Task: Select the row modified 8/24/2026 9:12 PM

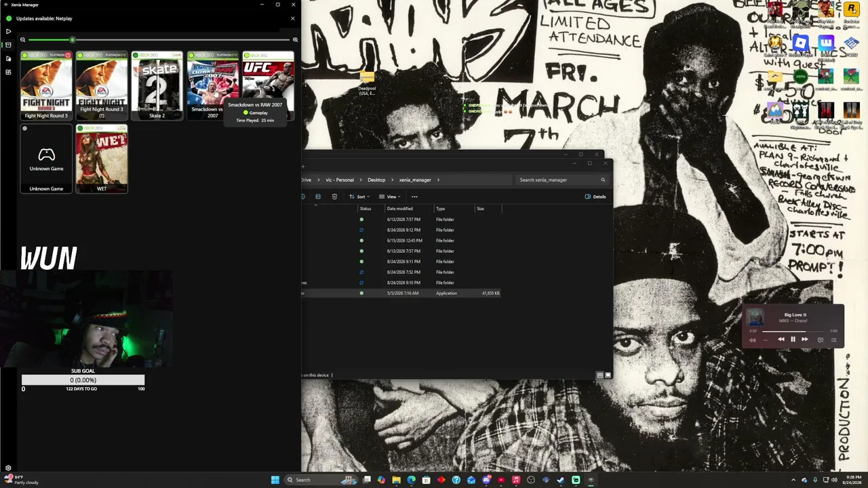Action: coord(401,230)
